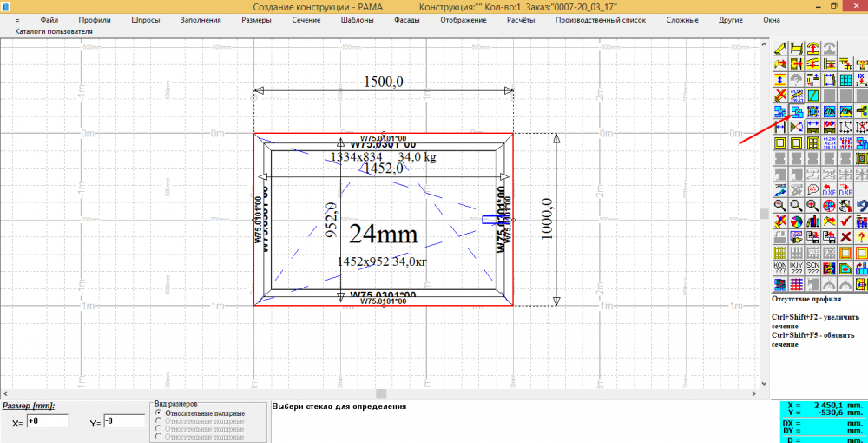Click the yellow four-column grid icon
This screenshot has height=443, width=868.
[x=780, y=253]
